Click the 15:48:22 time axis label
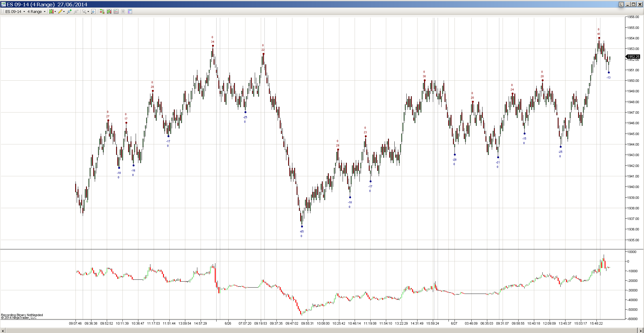Image resolution: width=644 pixels, height=333 pixels. tap(596, 324)
